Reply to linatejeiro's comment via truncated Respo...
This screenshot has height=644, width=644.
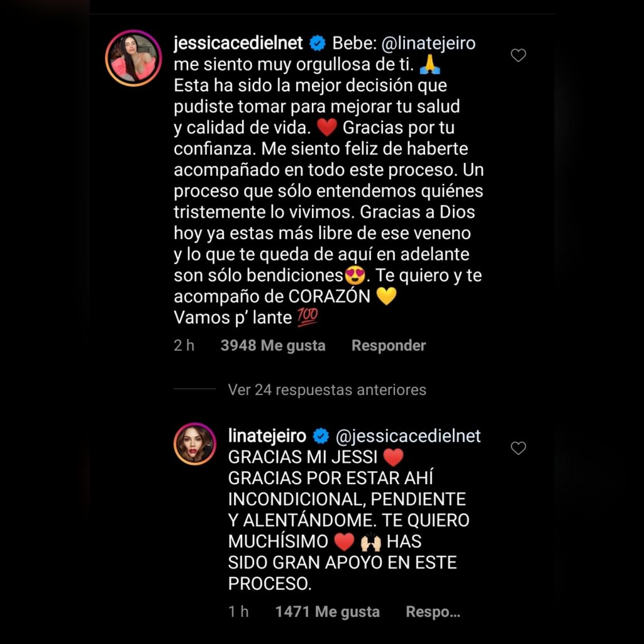(433, 611)
